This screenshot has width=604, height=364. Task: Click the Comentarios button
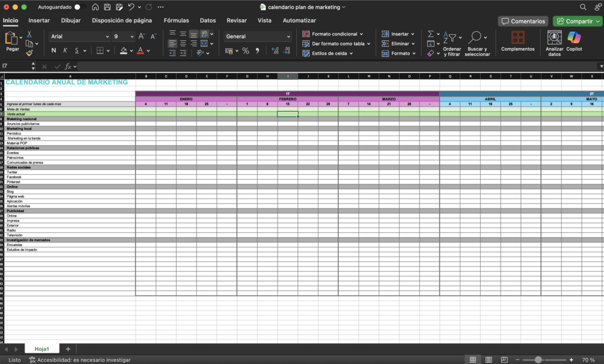[523, 21]
